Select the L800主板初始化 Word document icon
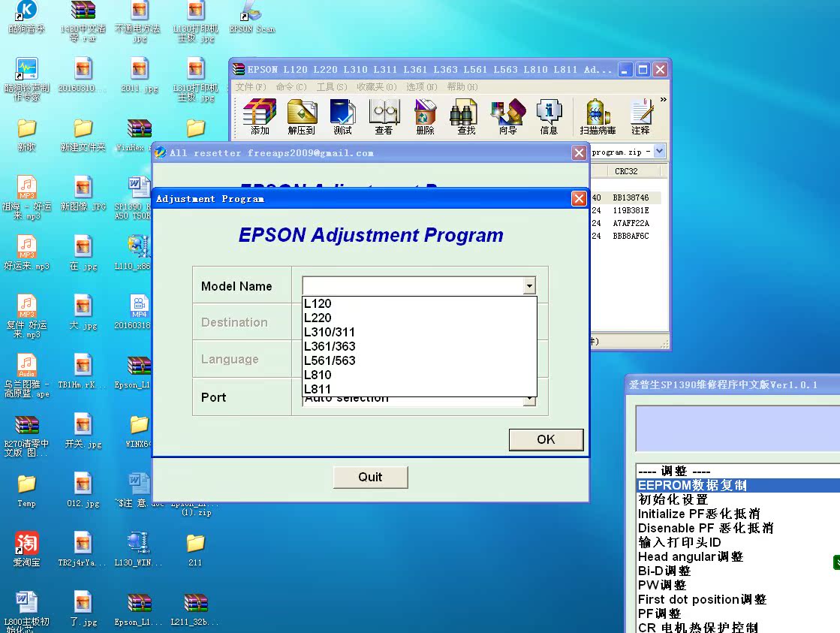Screen dimensions: 840x633 (27, 611)
